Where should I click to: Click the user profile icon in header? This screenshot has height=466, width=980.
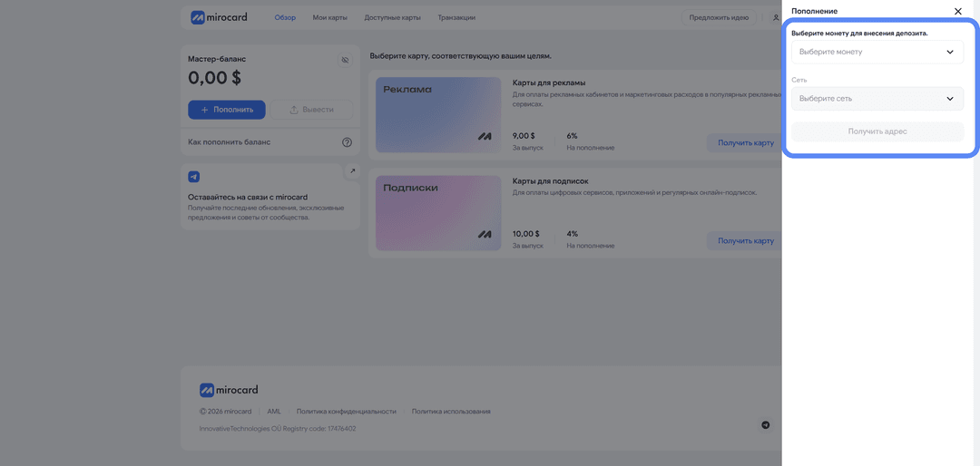[x=776, y=17]
